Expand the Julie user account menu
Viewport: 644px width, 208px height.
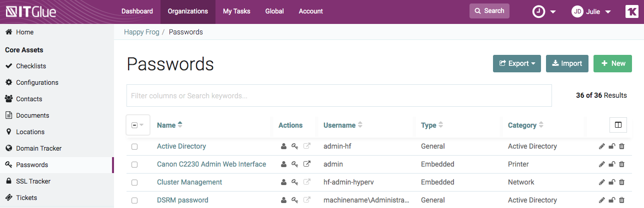tap(591, 11)
